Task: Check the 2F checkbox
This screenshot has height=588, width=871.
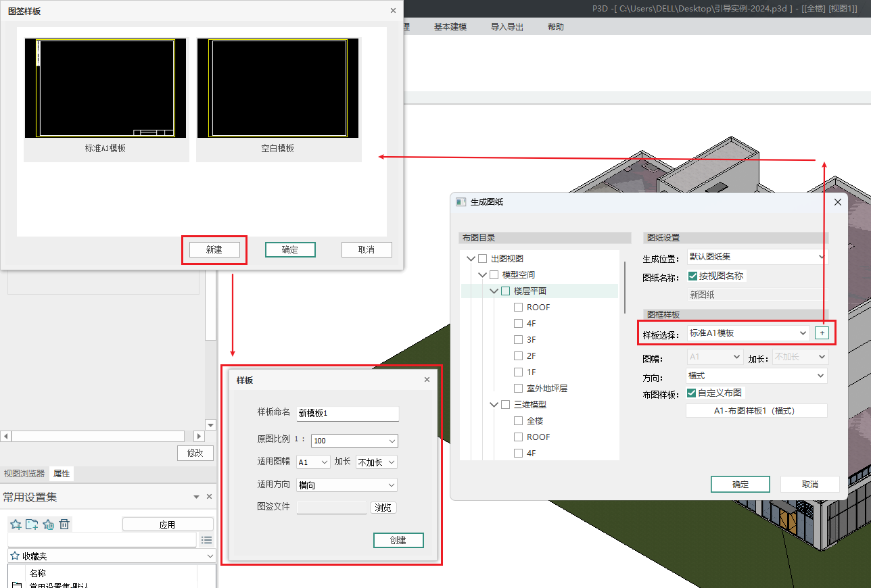Action: [519, 356]
